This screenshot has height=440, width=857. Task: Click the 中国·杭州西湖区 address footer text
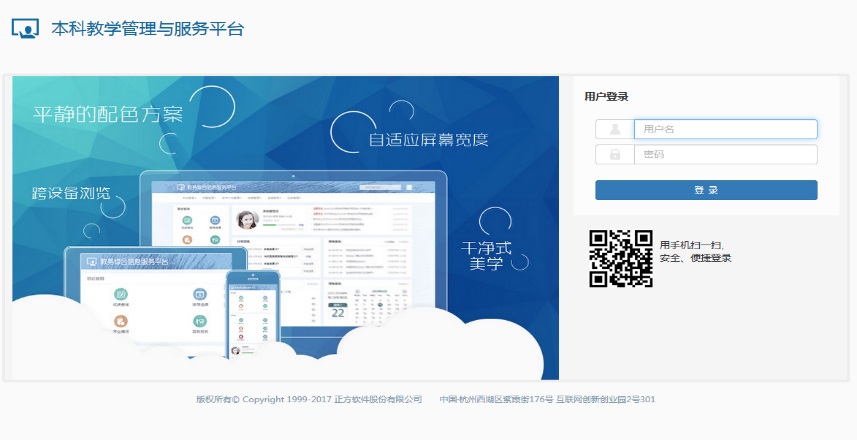(547, 400)
